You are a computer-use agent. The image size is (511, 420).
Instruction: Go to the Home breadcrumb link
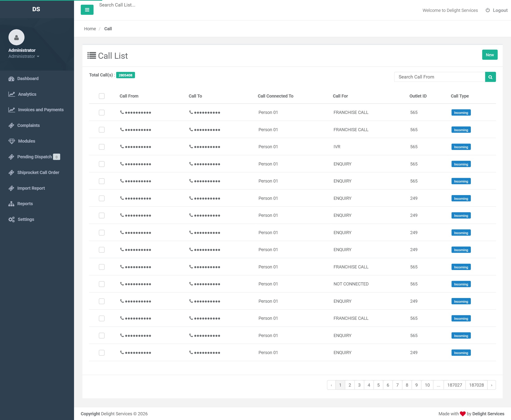click(x=90, y=29)
